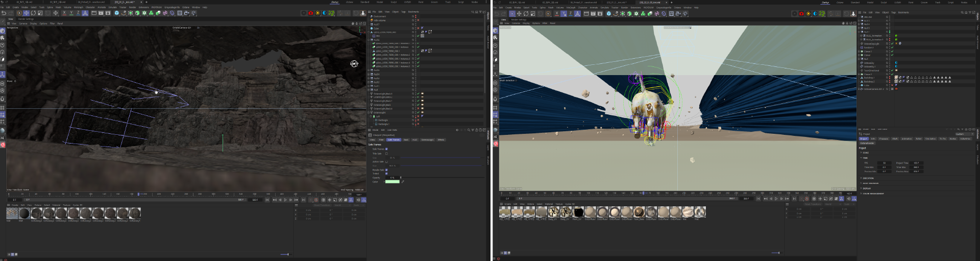This screenshot has height=261, width=980.
Task: Click the Undo arrow in left window toolbar
Action: click(x=4, y=13)
